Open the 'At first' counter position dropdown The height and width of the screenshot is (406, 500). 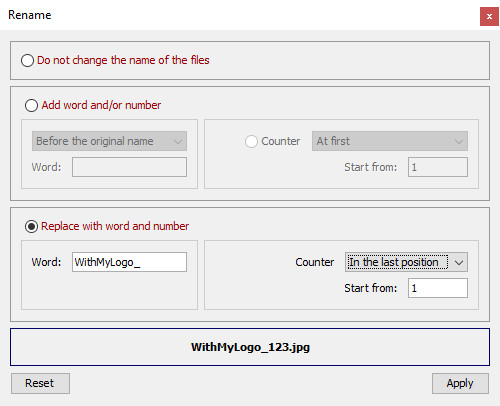coord(390,141)
